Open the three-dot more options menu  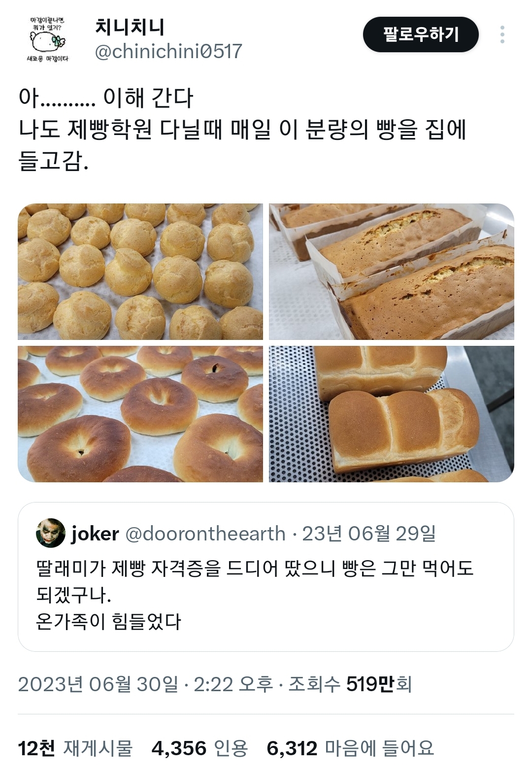pyautogui.click(x=502, y=34)
